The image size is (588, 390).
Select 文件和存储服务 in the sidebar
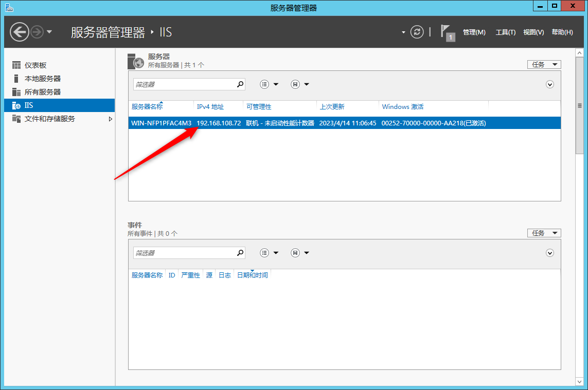coord(59,119)
